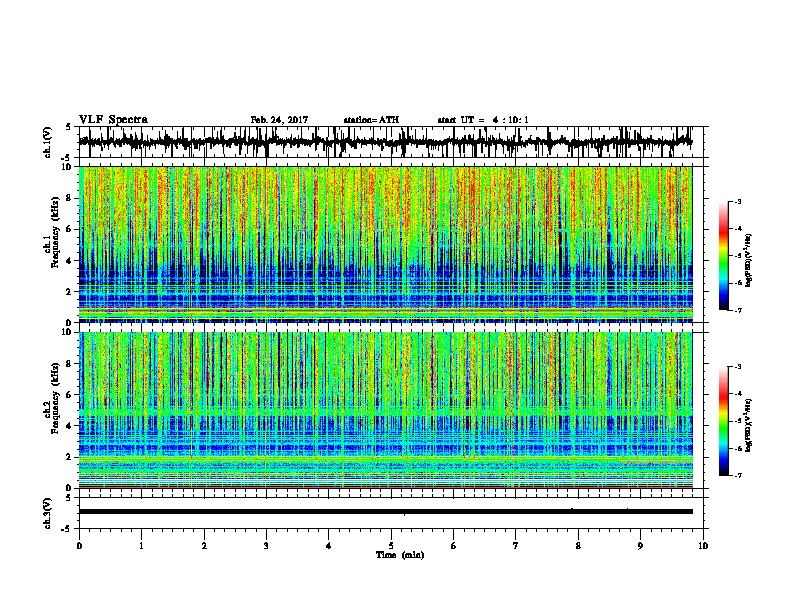The image size is (792, 612).
Task: Click the "station=ATH" header label
Action: 371,120
